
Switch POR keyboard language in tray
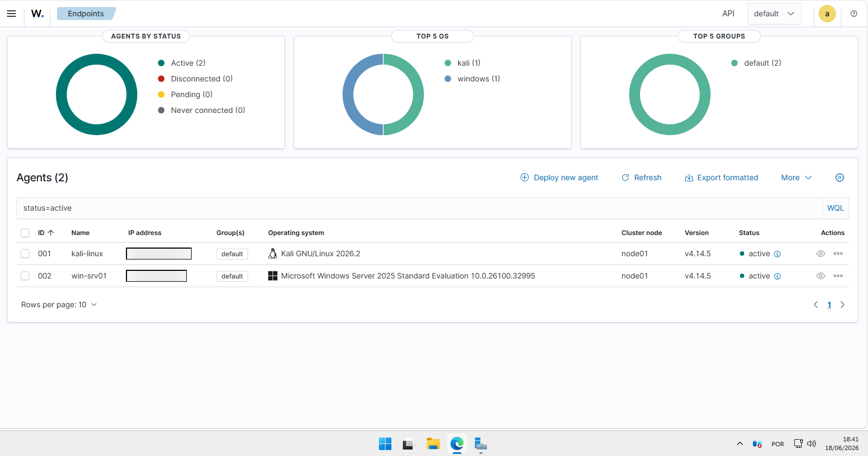pos(778,444)
